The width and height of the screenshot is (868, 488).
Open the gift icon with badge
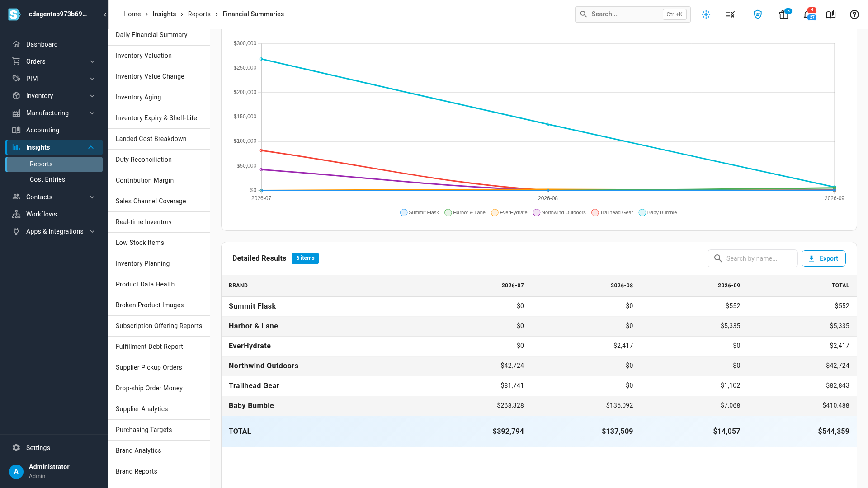pos(784,14)
